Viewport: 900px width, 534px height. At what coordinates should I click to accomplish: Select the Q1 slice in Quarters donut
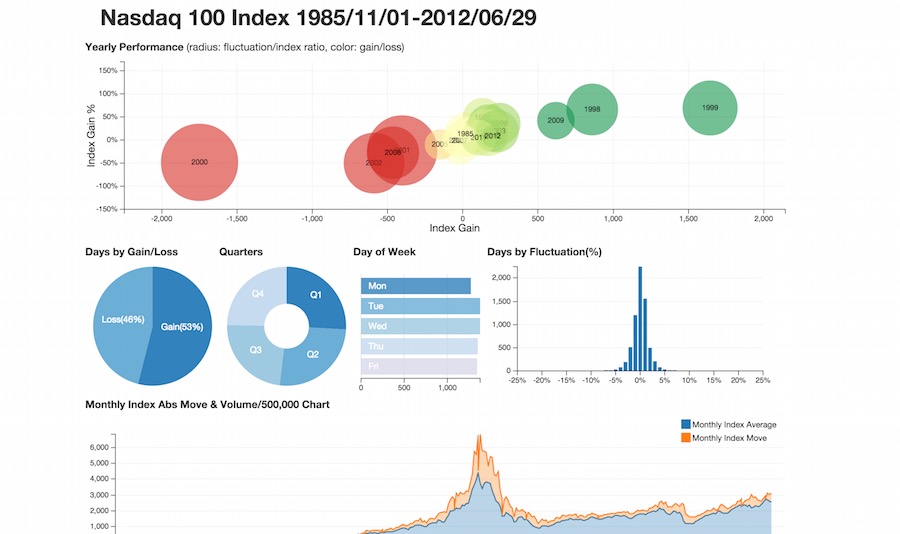[316, 295]
